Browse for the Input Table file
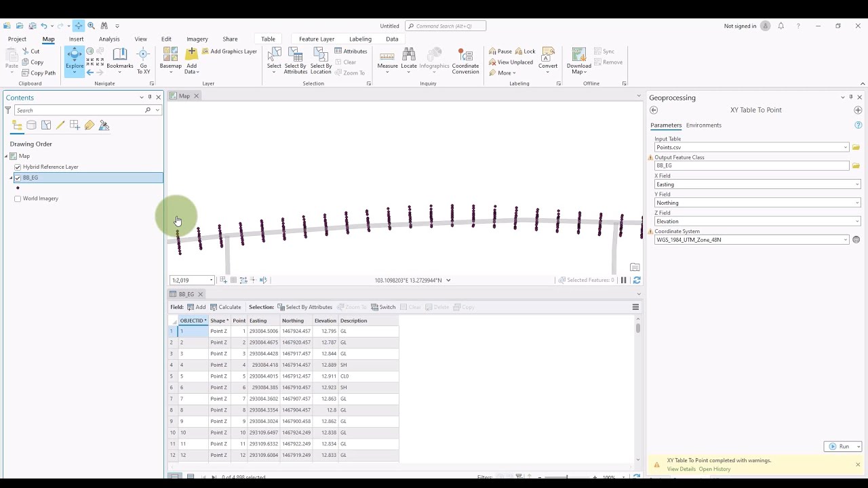The height and width of the screenshot is (488, 868). (856, 147)
